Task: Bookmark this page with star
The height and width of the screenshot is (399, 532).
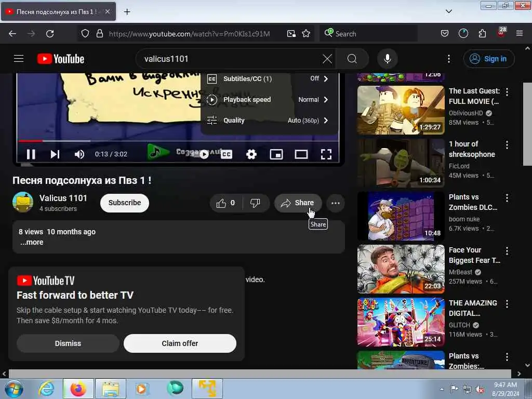Action: (x=306, y=34)
